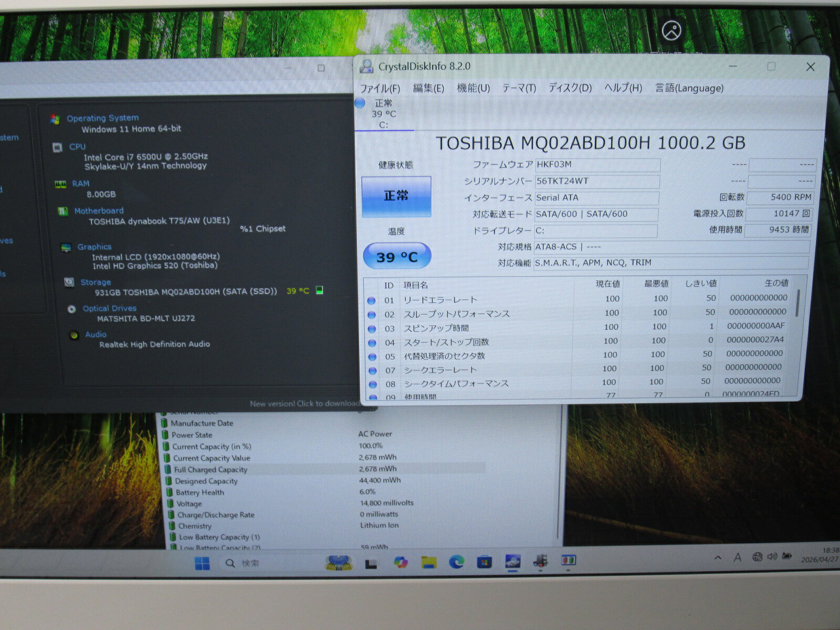Image resolution: width=840 pixels, height=630 pixels.
Task: Open the volume control in system tray
Action: (771, 556)
